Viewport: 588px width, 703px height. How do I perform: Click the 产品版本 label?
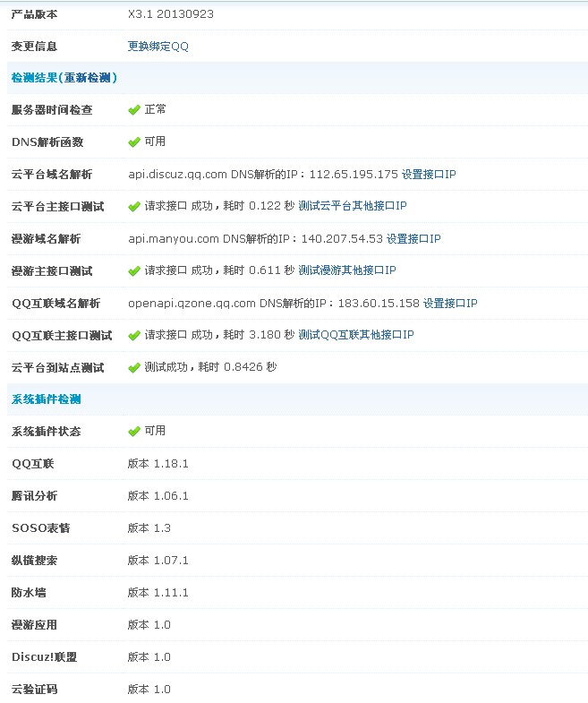tap(35, 14)
